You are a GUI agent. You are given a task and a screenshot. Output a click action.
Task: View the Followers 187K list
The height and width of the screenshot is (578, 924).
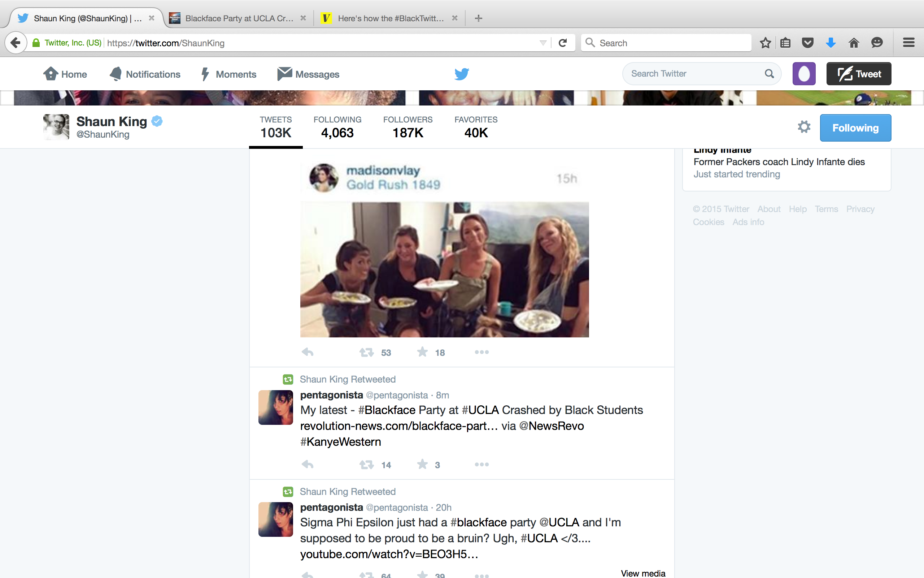click(x=408, y=127)
